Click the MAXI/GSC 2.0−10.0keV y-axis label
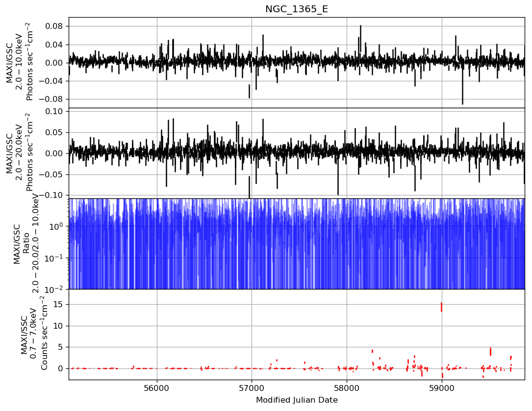The height and width of the screenshot is (411, 532). pyautogui.click(x=19, y=62)
